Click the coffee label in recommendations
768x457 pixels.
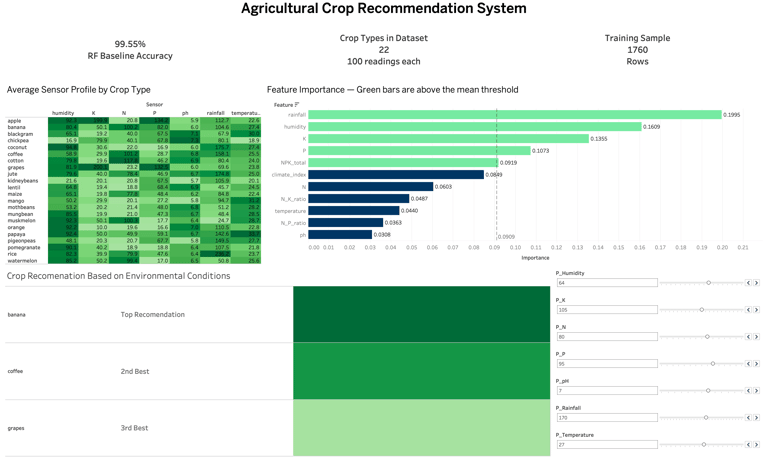(16, 371)
